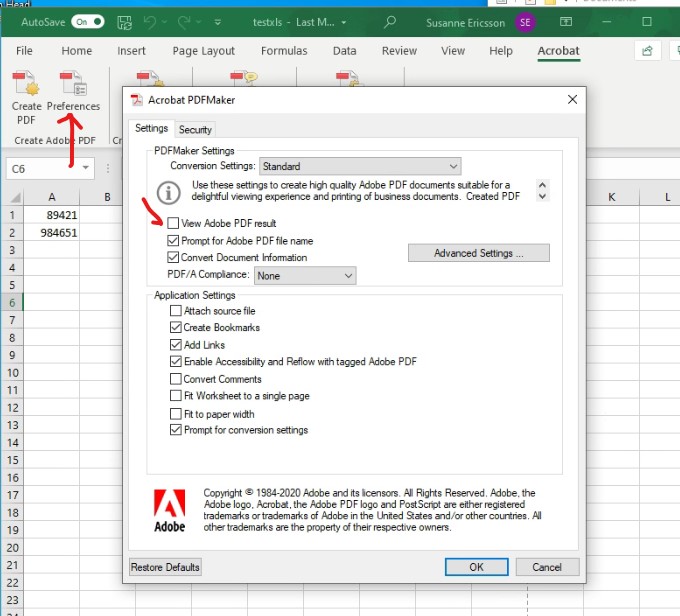Open the Conversion Settings dropdown
680x616 pixels.
(x=359, y=166)
